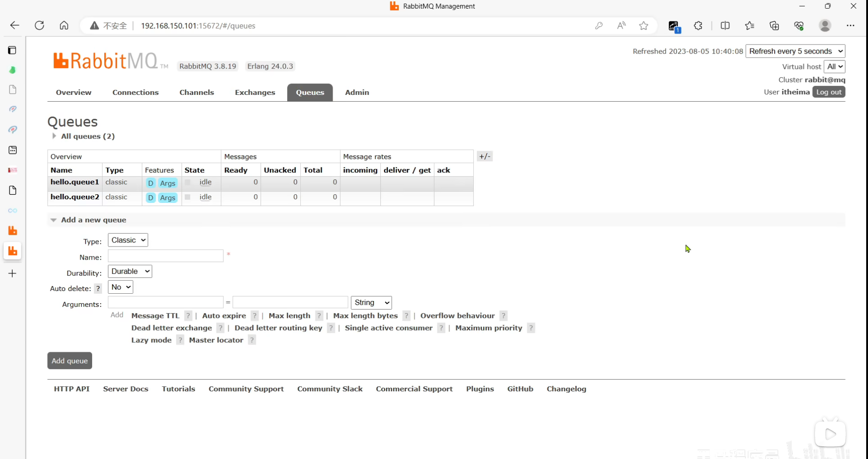Open help for Auto expire
The width and height of the screenshot is (868, 459).
(255, 316)
